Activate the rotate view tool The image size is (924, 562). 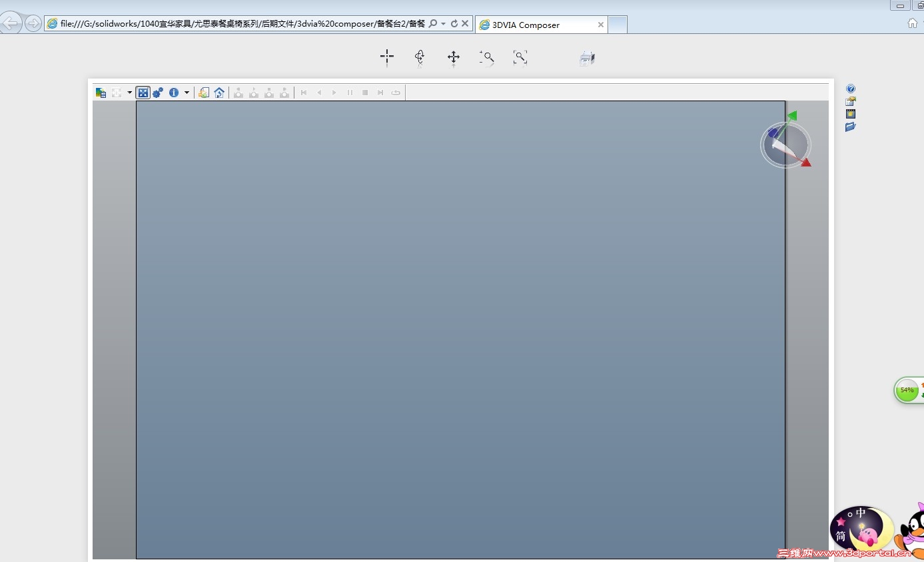click(x=420, y=57)
